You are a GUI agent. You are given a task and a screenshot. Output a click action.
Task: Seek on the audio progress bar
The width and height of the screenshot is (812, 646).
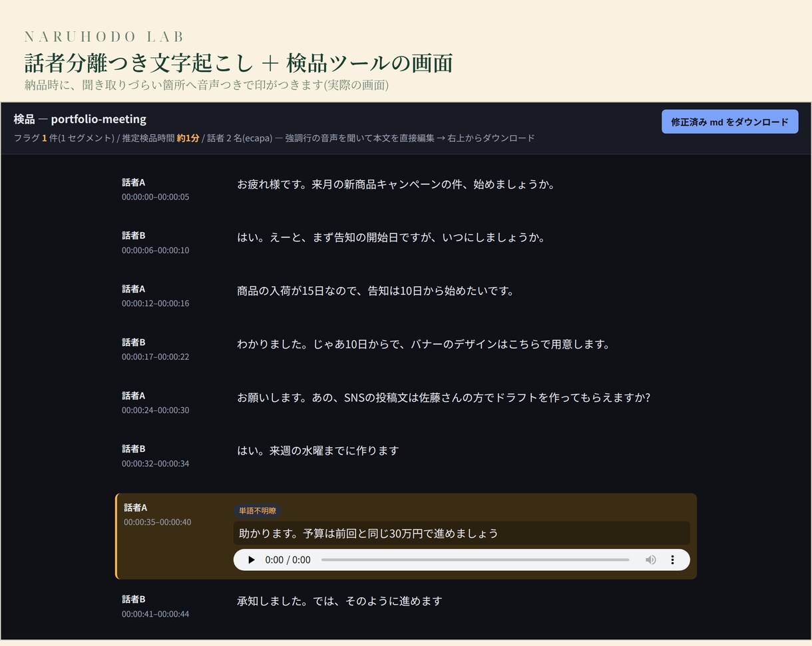click(475, 560)
